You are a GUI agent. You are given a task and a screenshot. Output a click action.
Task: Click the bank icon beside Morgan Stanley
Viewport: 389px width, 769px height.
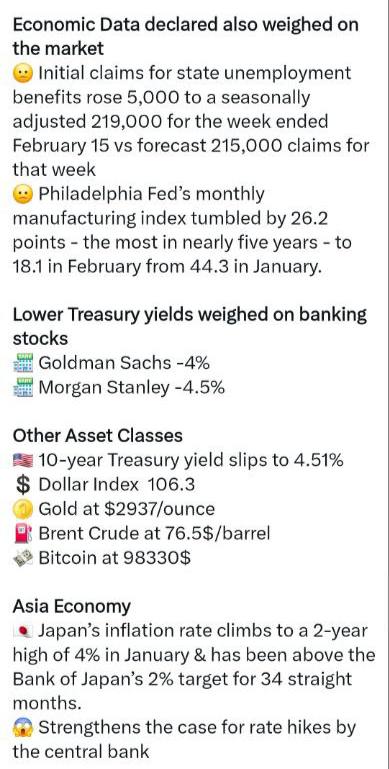23,387
